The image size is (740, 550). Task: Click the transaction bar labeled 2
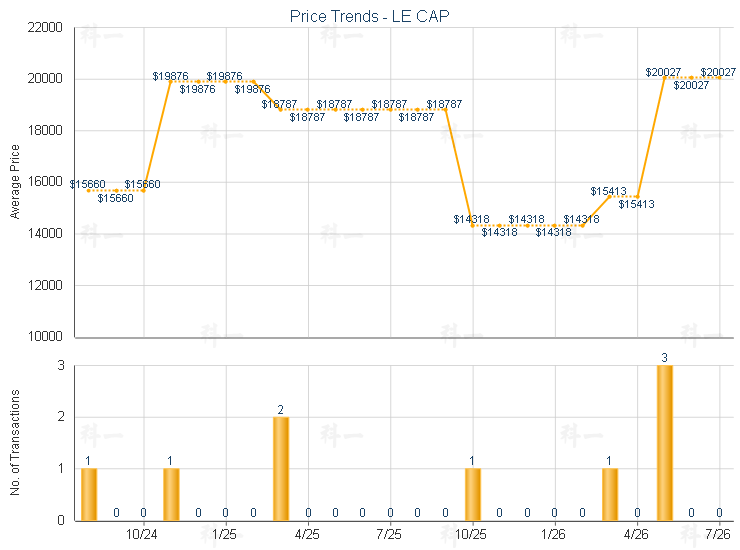281,469
